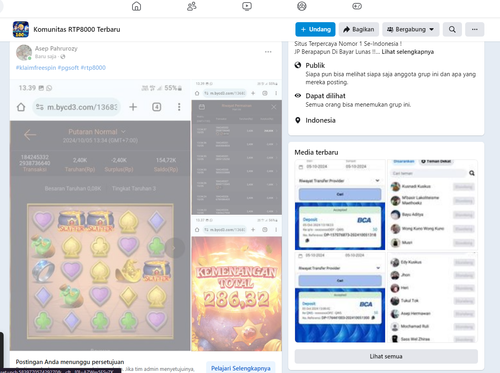The height and width of the screenshot is (373, 500).
Task: Open the Groups icon in top navigation
Action: [302, 6]
